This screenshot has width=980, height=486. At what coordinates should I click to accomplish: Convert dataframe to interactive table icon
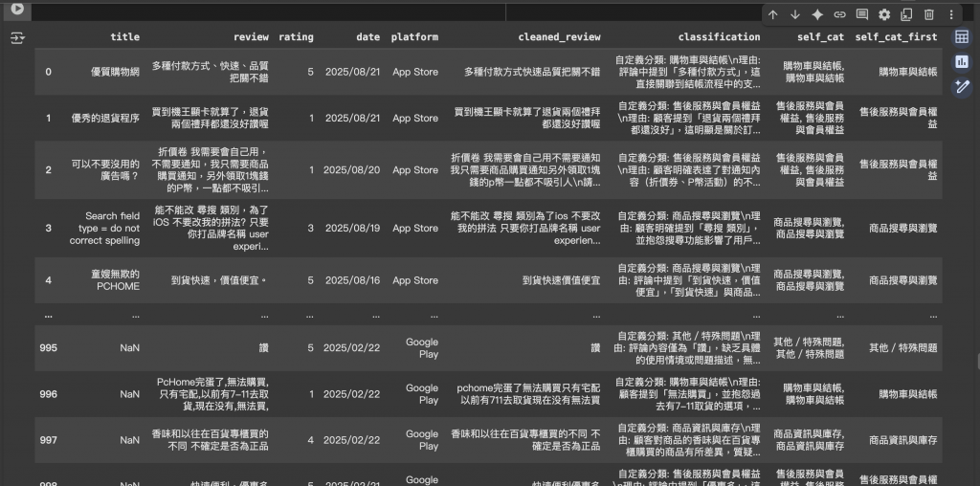962,37
